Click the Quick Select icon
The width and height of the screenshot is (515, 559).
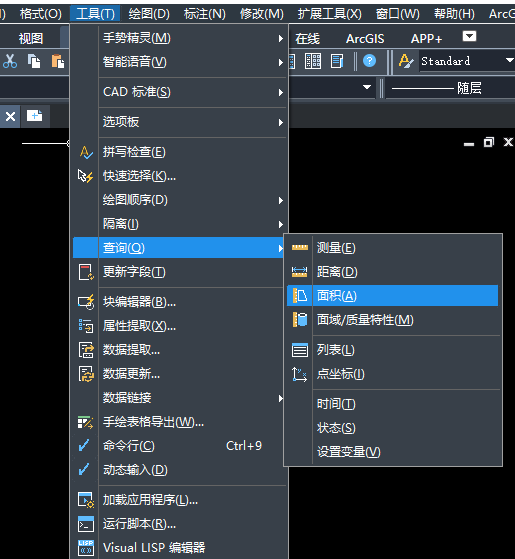86,176
